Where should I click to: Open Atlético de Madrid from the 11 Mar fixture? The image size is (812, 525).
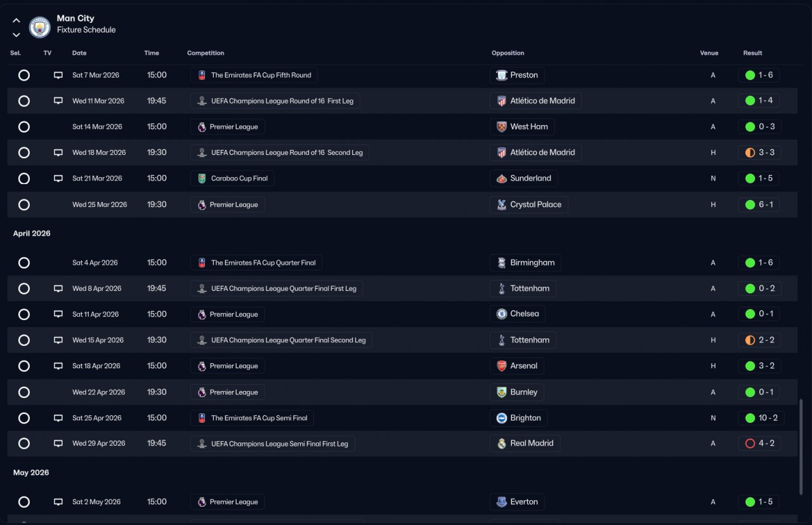(x=535, y=101)
